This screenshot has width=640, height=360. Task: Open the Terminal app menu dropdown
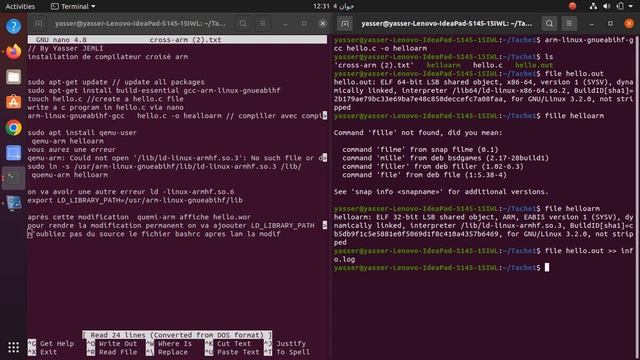pos(73,6)
